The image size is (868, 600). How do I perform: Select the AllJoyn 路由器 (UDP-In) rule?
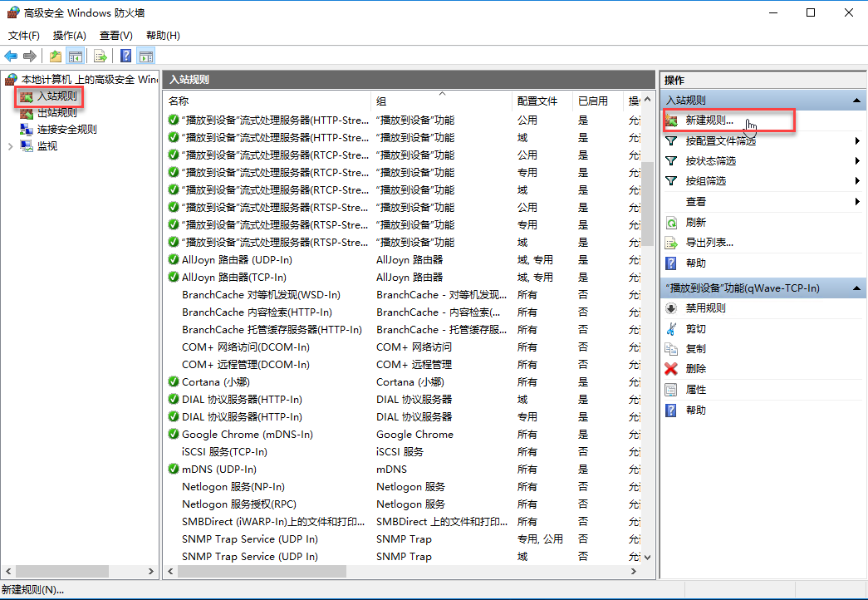(237, 260)
